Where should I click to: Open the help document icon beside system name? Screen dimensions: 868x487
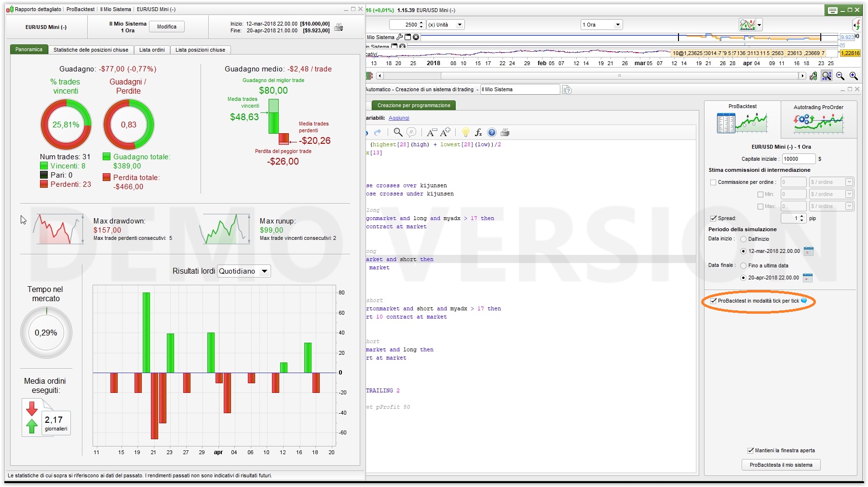(x=567, y=89)
